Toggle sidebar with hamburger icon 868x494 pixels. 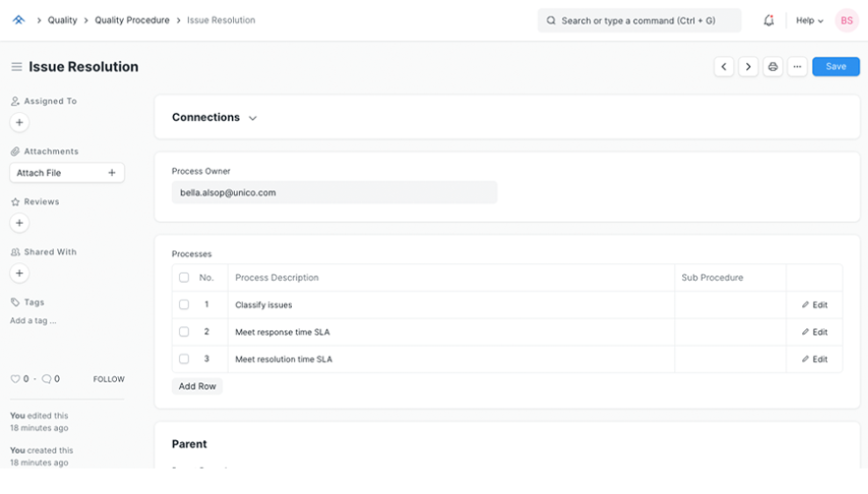(17, 67)
